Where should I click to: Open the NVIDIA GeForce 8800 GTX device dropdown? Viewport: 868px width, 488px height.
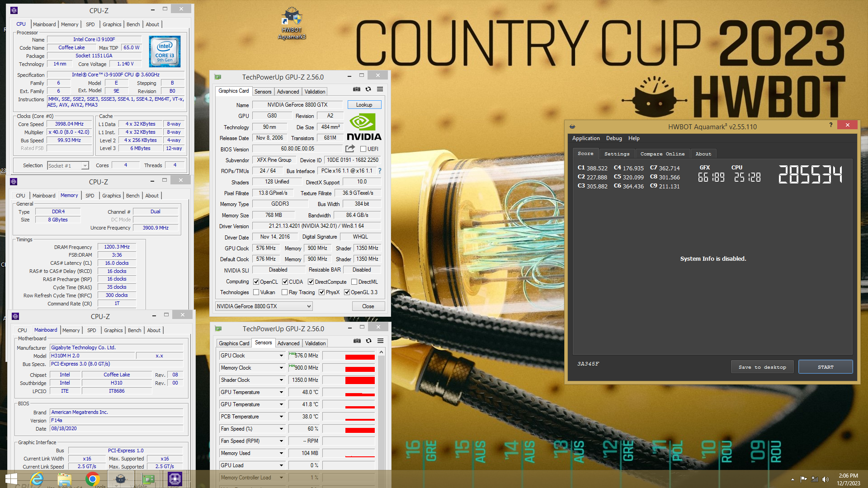point(264,306)
